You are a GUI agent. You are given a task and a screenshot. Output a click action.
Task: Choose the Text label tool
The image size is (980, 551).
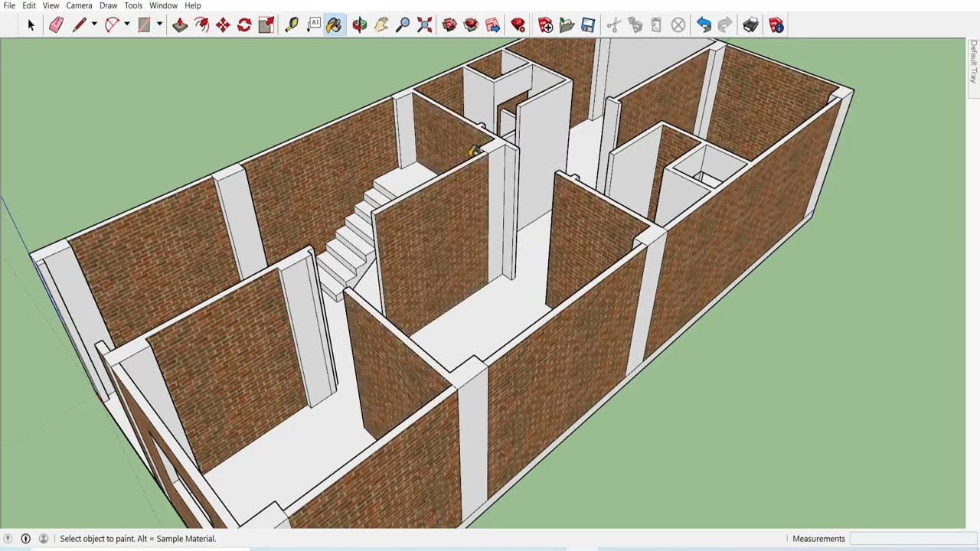313,25
